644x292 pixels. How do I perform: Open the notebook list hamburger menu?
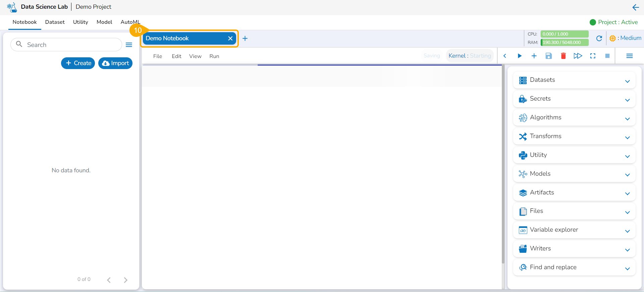coord(129,45)
